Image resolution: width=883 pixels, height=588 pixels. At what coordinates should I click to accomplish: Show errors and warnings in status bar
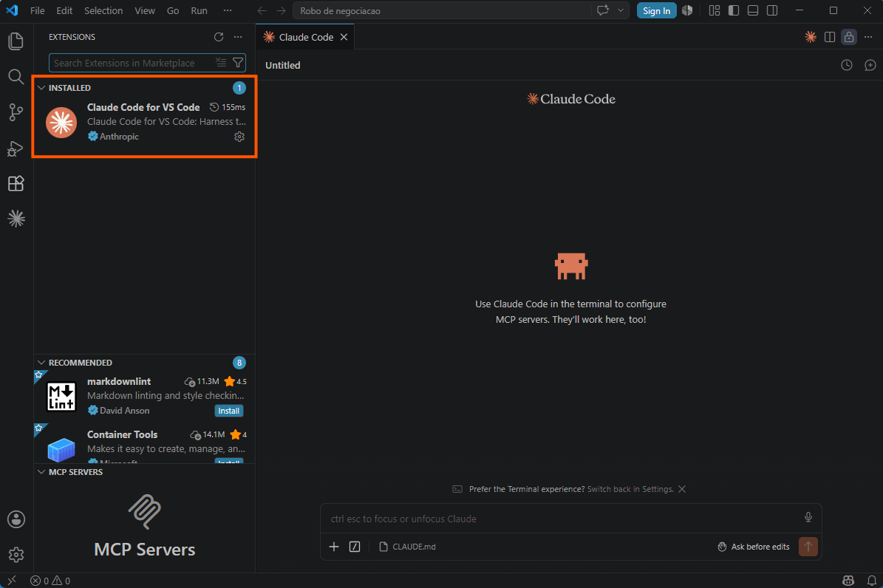50,581
